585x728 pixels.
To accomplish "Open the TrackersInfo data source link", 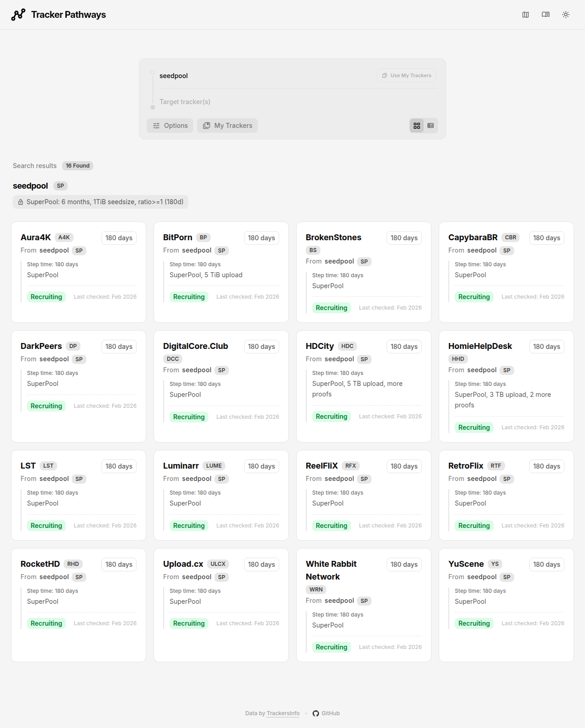I will 283,713.
